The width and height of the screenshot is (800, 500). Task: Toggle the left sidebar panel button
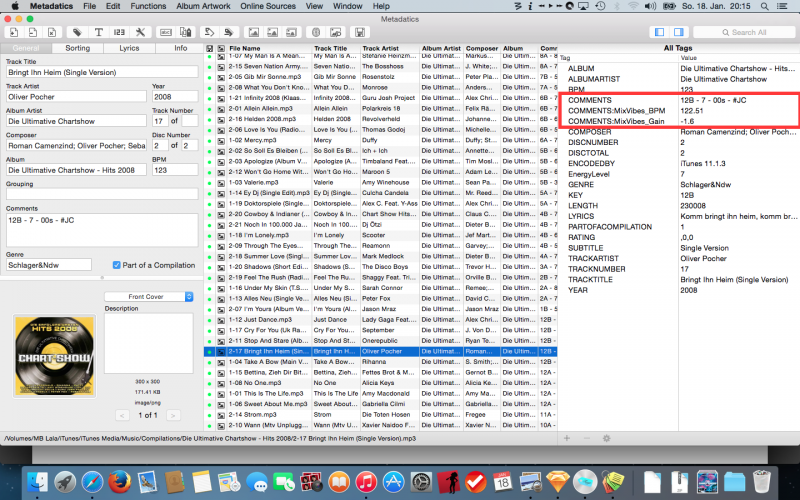[659, 32]
